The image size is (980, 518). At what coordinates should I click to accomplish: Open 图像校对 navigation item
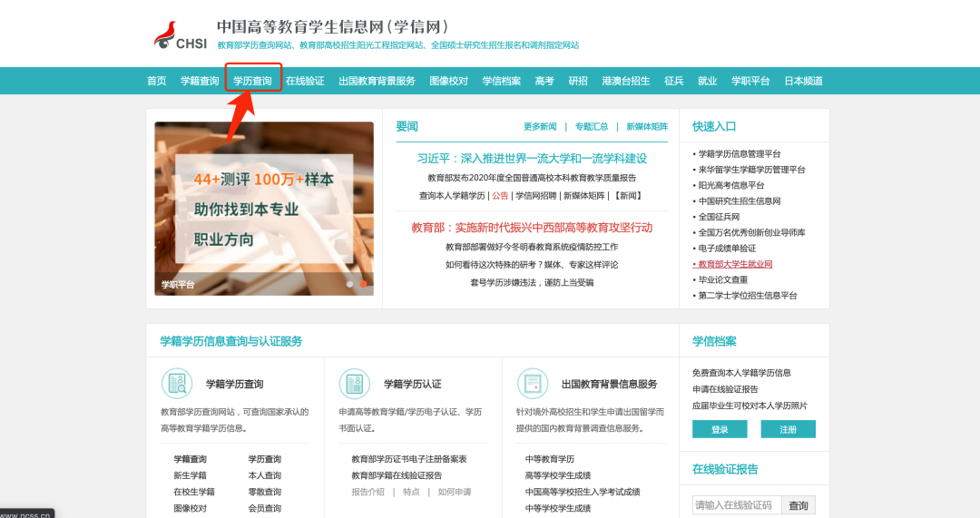[449, 81]
